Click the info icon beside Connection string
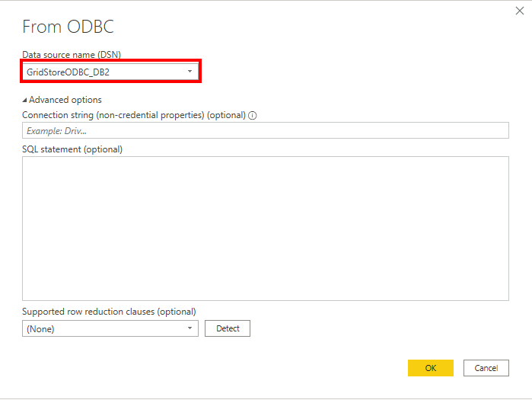The height and width of the screenshot is (400, 532). click(x=253, y=116)
